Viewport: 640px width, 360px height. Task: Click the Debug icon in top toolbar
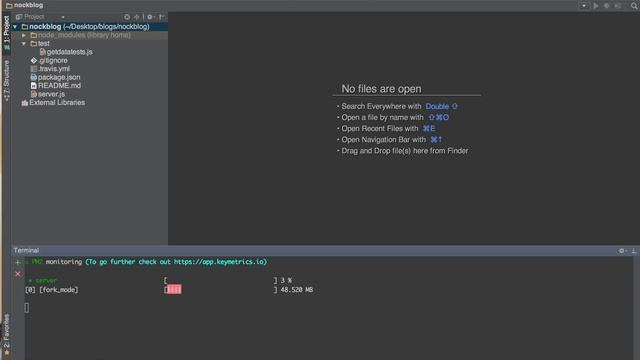[x=607, y=6]
